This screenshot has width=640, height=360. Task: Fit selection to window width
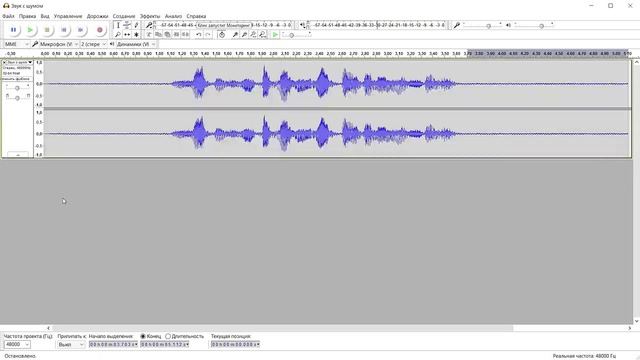pos(253,35)
